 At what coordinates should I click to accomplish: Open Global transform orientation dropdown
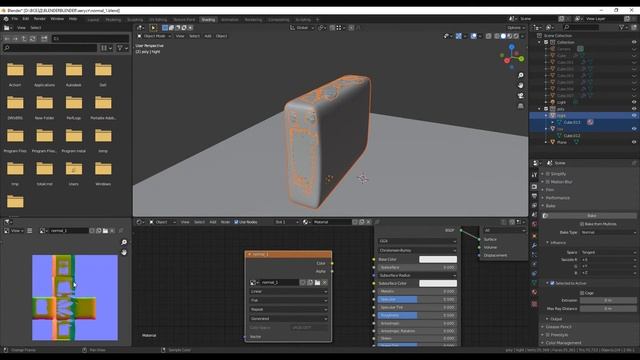(302, 28)
